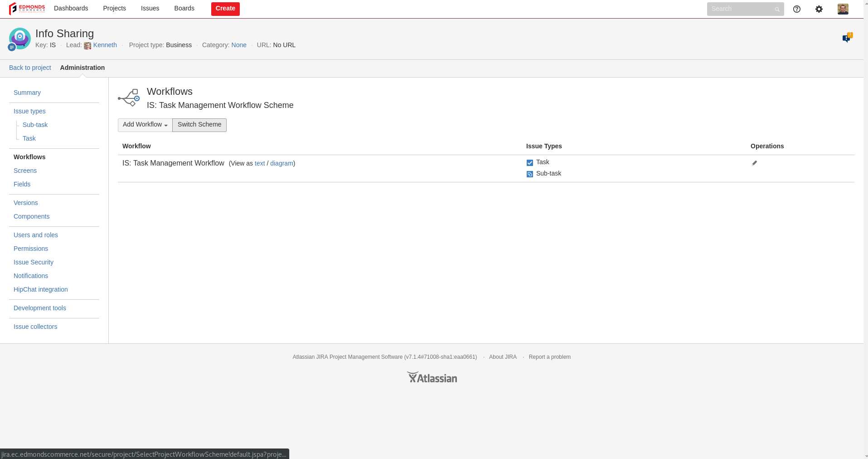This screenshot has height=459, width=868.
Task: Open the Projects menu
Action: tap(114, 9)
